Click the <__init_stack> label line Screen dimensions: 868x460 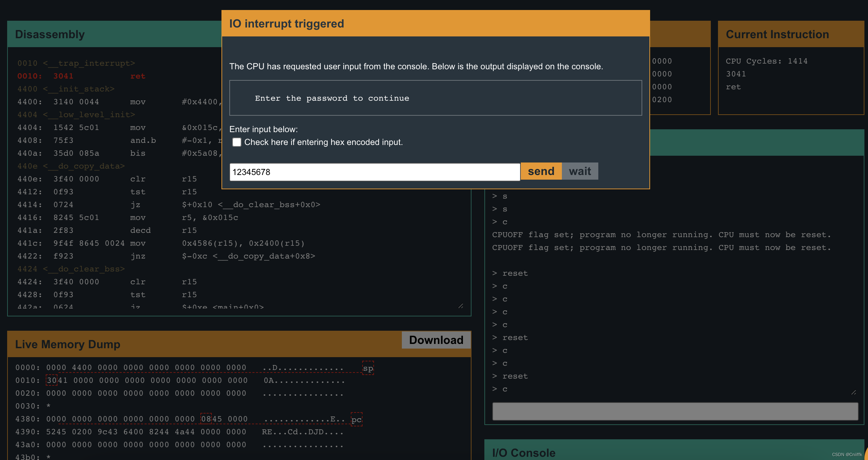click(66, 89)
